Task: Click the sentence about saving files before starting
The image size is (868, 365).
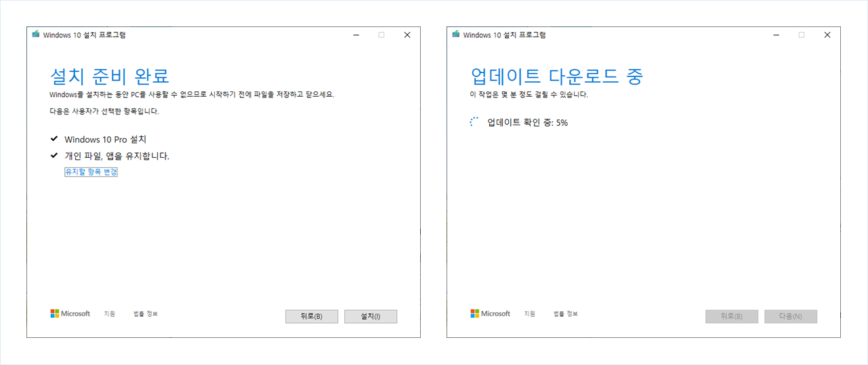Action: point(192,95)
